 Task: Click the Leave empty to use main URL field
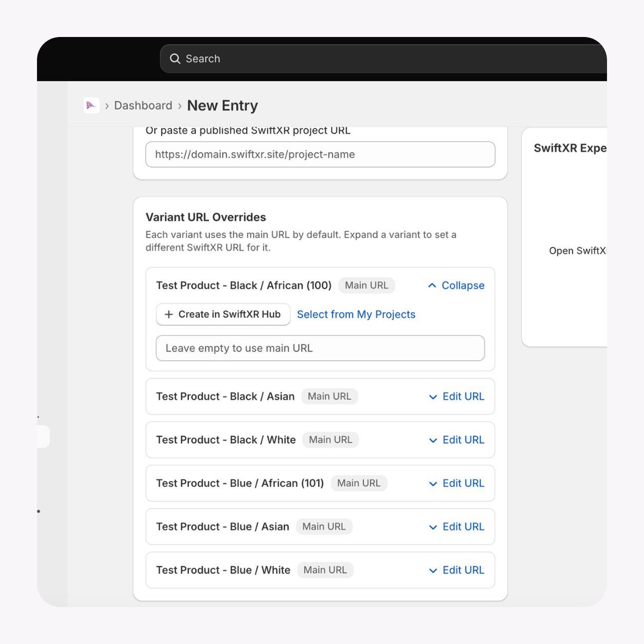coord(320,348)
